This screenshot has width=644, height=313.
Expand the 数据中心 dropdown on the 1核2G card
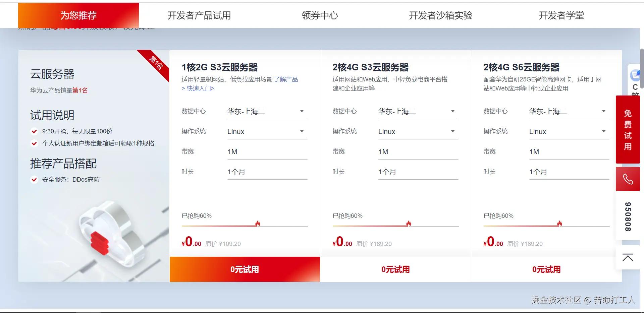pos(302,111)
